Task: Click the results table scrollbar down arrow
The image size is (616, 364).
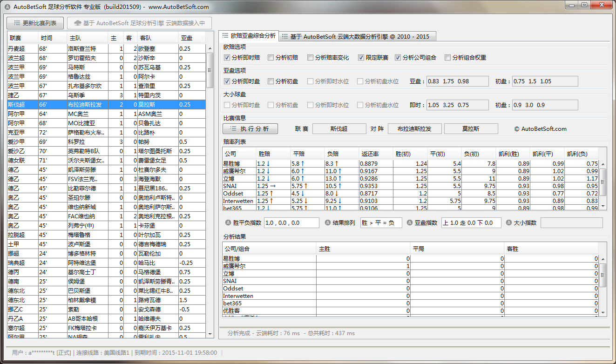Action: point(603,312)
